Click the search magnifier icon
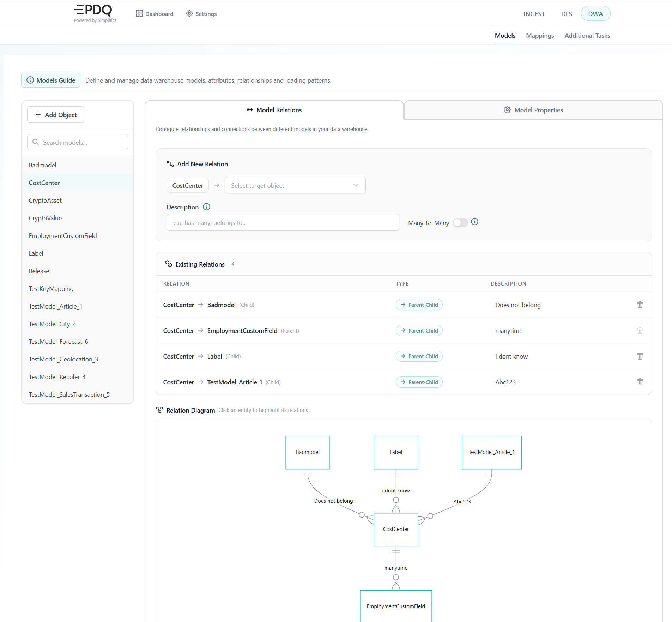This screenshot has width=672, height=622. [36, 142]
